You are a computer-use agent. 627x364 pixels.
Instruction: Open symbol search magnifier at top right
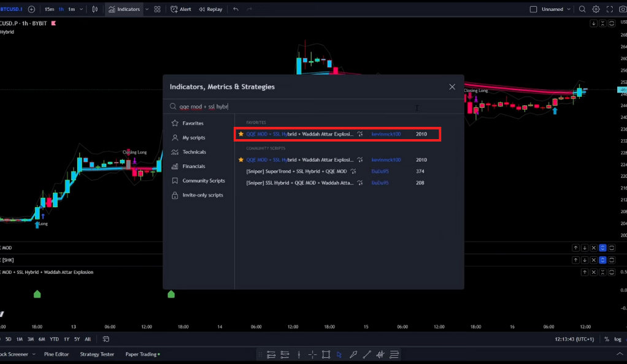582,9
